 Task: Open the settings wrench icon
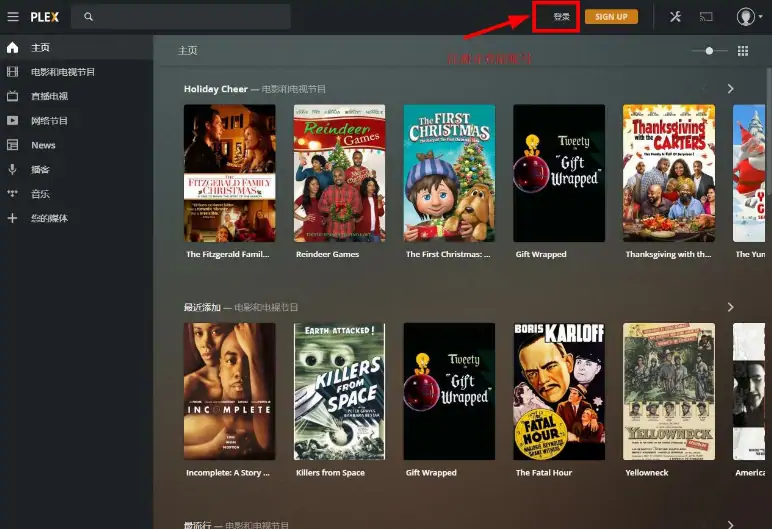click(x=675, y=17)
